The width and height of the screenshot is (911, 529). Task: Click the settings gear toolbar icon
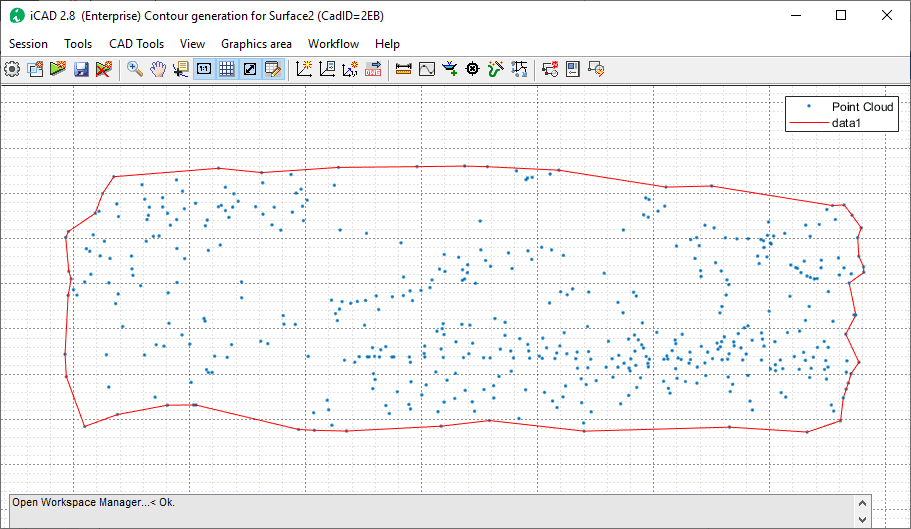point(12,69)
